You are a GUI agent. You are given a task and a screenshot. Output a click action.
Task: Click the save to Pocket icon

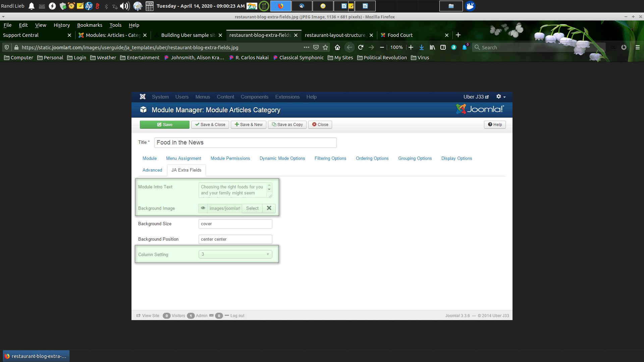tap(316, 47)
